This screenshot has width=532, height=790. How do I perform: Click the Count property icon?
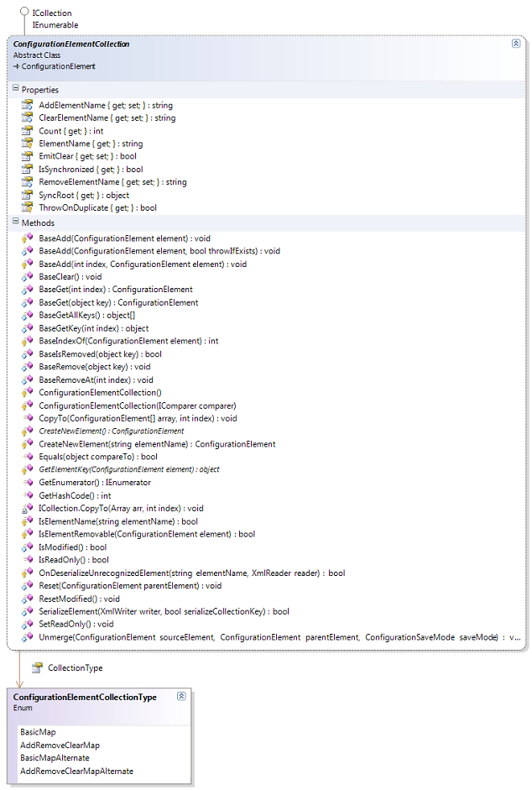tap(27, 130)
